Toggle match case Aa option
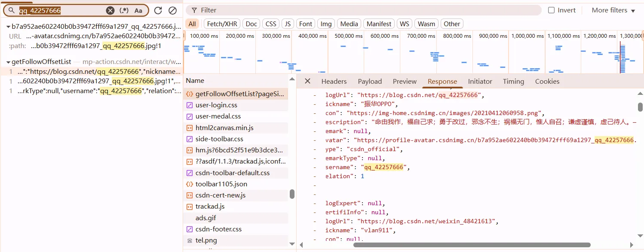Screen dimensions: 644x252 (138, 10)
